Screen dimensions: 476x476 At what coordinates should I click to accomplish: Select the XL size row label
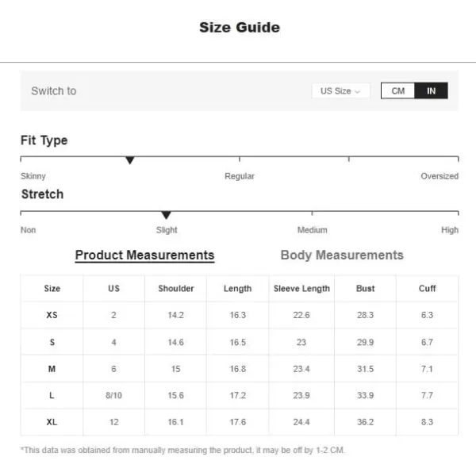pos(52,422)
